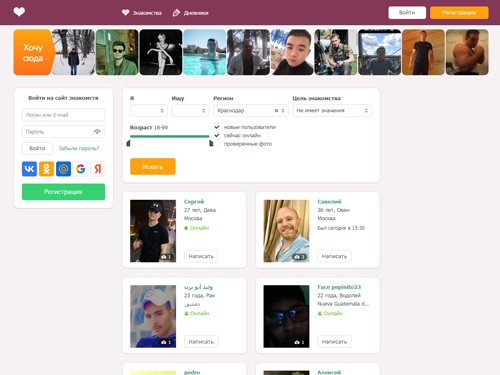The height and width of the screenshot is (375, 500).
Task: Toggle password visibility eye icon
Action: (x=97, y=132)
